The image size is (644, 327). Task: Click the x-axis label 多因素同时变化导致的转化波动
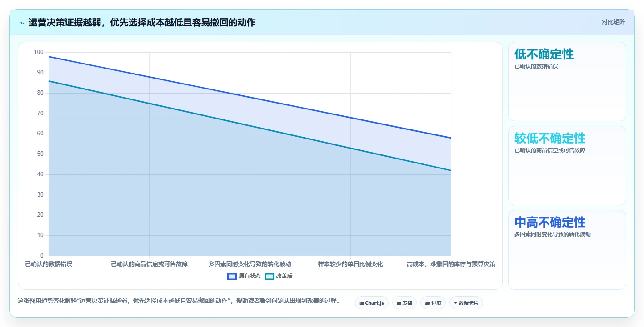250,264
